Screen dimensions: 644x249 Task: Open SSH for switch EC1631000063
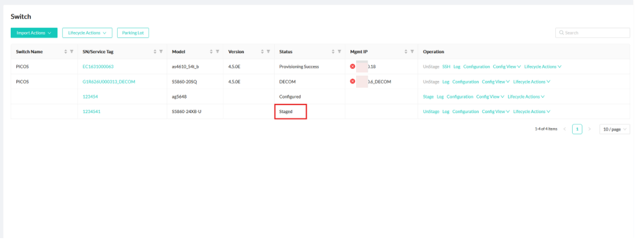click(x=446, y=66)
